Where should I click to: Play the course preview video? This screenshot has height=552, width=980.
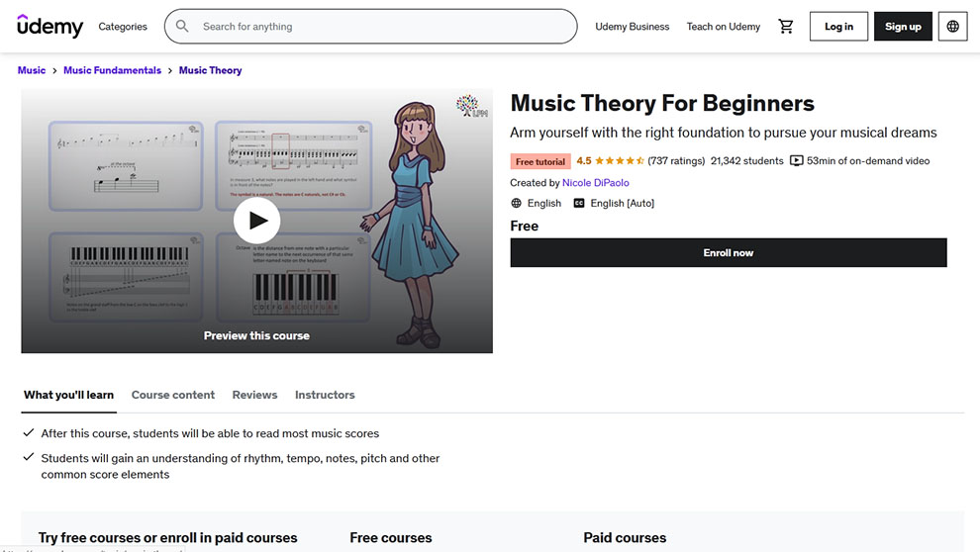coord(256,221)
